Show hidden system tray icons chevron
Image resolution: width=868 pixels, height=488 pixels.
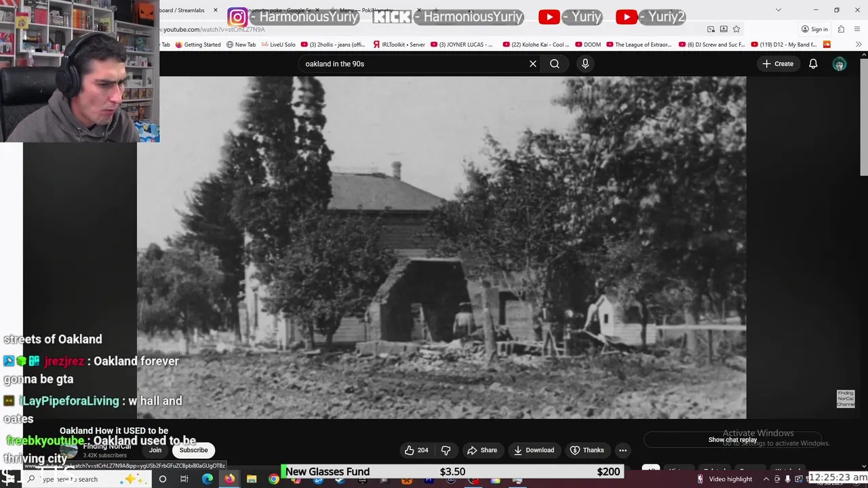point(766,479)
